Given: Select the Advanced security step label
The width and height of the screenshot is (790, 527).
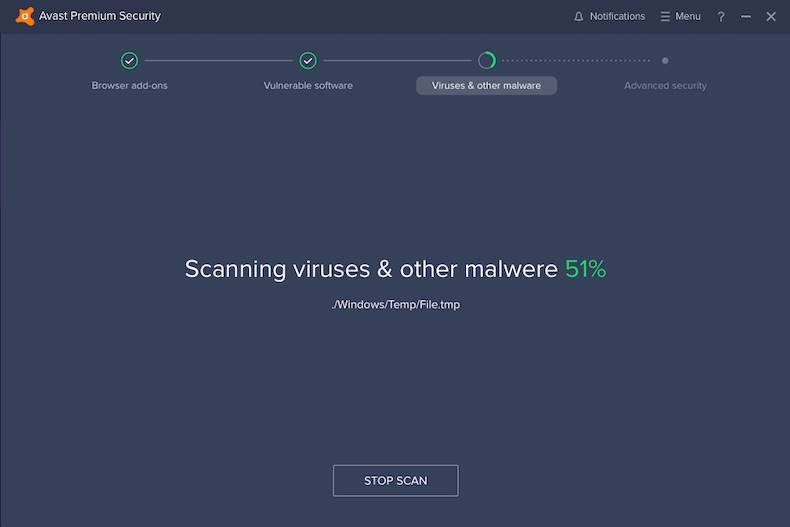Looking at the screenshot, I should (x=665, y=86).
